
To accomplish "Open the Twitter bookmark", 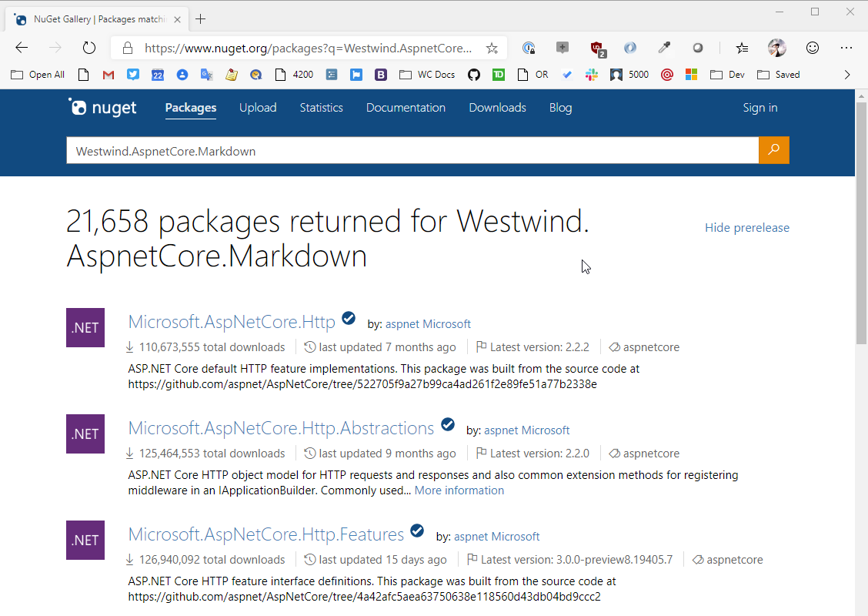I will pos(133,75).
